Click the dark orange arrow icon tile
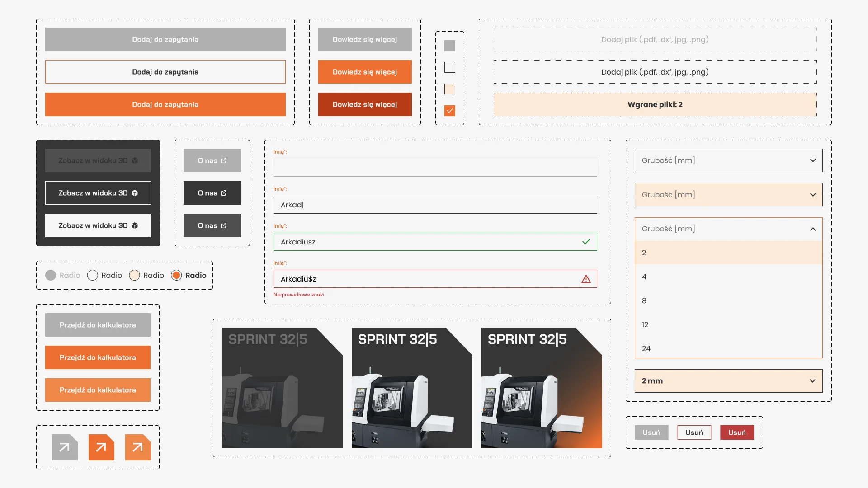The image size is (868, 488). click(x=101, y=447)
